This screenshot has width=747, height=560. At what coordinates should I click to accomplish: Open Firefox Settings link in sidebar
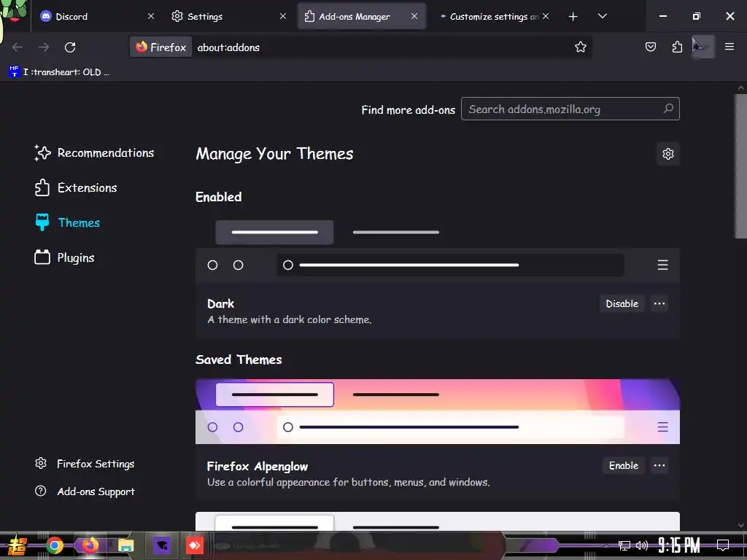point(85,464)
